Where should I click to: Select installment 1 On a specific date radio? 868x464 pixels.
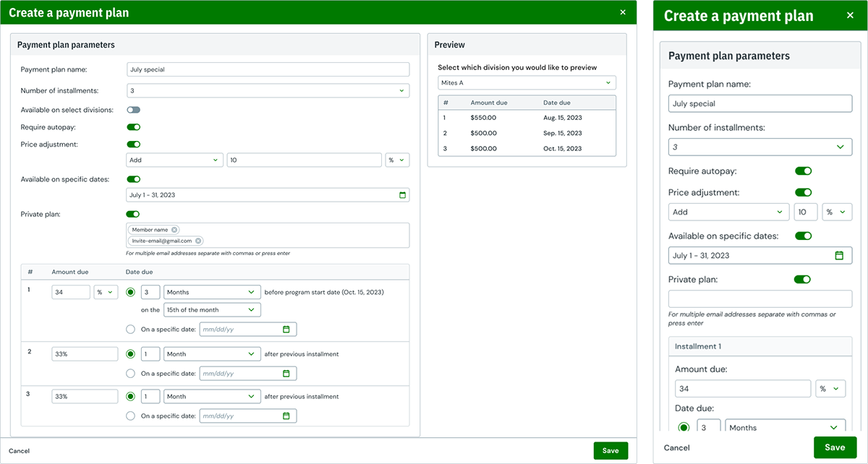coord(131,330)
